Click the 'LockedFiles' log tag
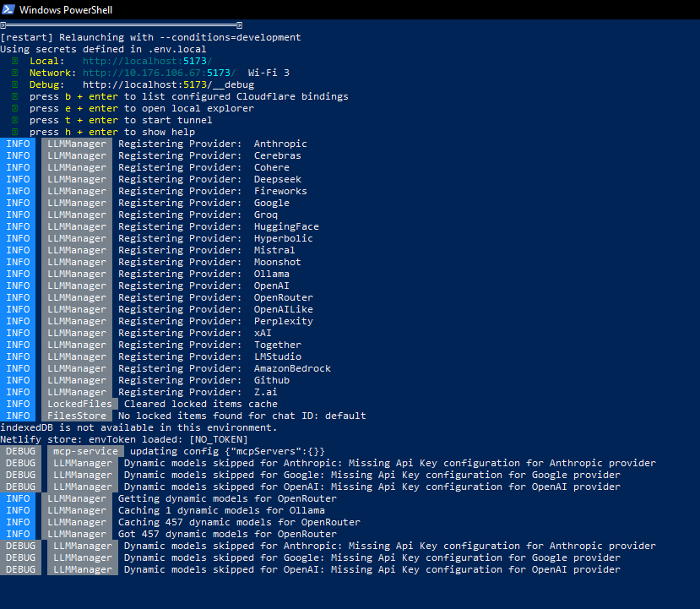The width and height of the screenshot is (700, 609). (80, 404)
